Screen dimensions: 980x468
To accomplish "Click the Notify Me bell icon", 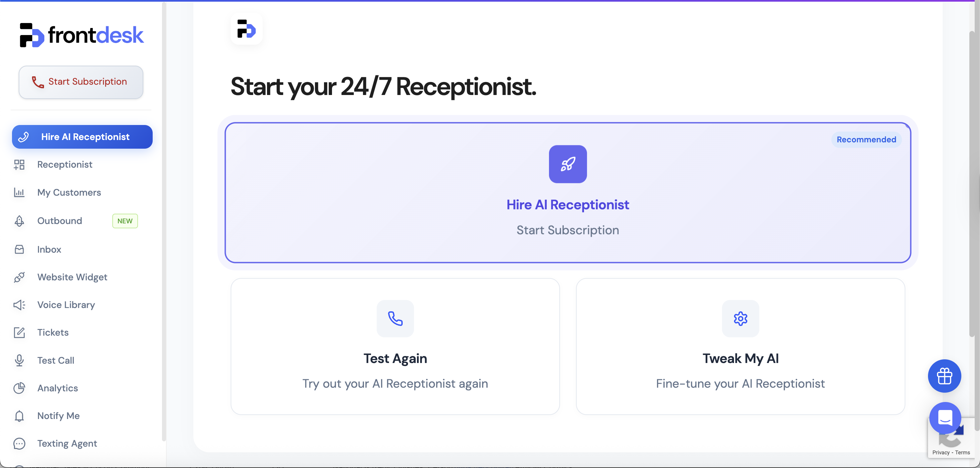I will point(19,416).
